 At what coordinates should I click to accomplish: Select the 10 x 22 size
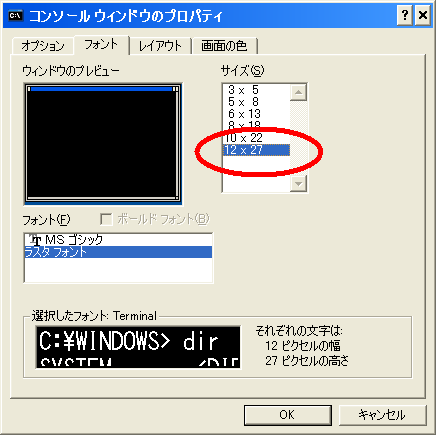(256, 138)
